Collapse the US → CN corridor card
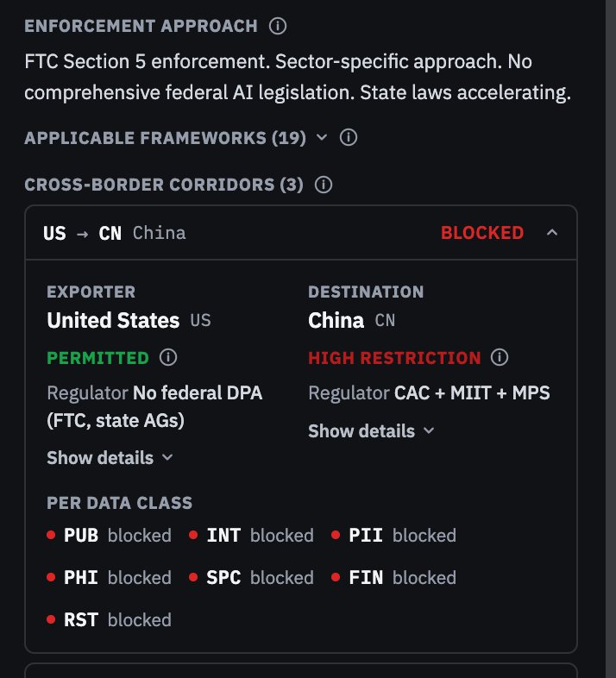 point(553,233)
